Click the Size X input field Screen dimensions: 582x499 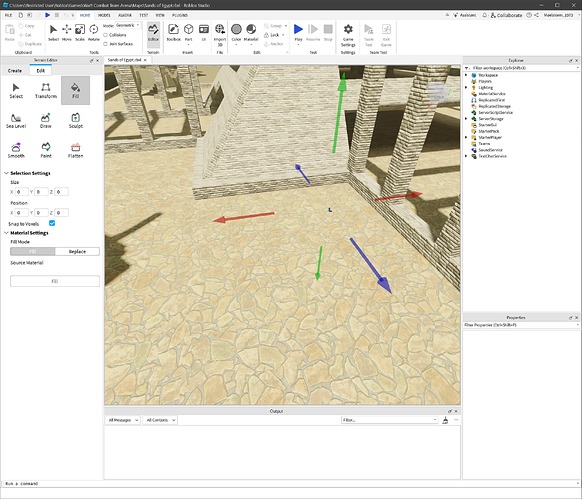click(22, 192)
